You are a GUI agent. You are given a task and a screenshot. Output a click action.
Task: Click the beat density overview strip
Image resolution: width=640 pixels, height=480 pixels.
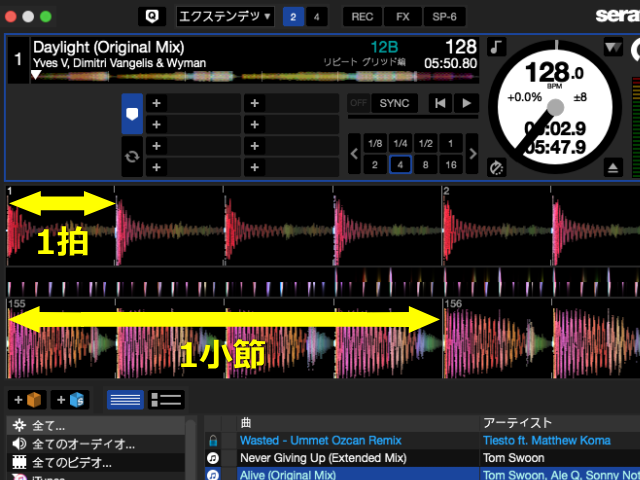(x=322, y=282)
